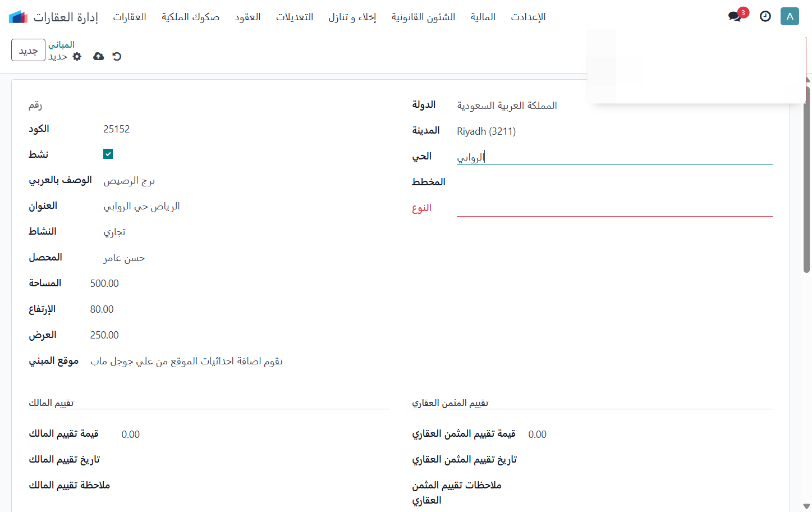This screenshot has width=812, height=512.
Task: Click the الحي field containing الروابي
Action: [x=614, y=157]
